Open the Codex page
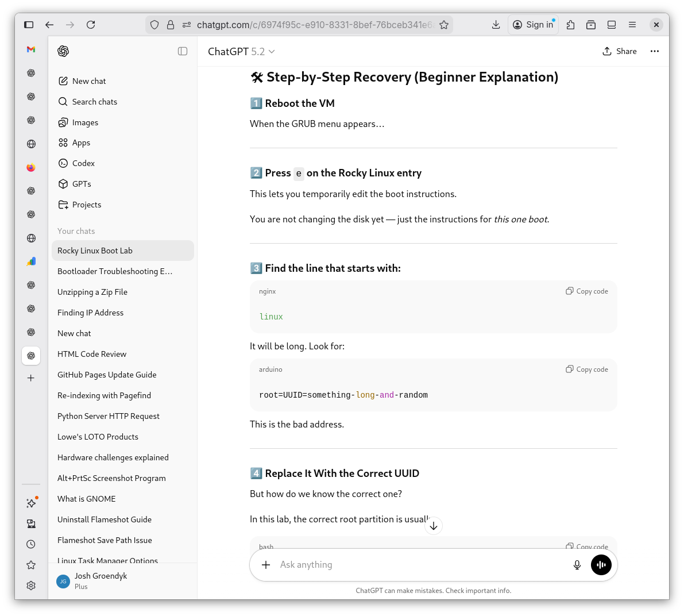The height and width of the screenshot is (616, 684). pyautogui.click(x=83, y=163)
